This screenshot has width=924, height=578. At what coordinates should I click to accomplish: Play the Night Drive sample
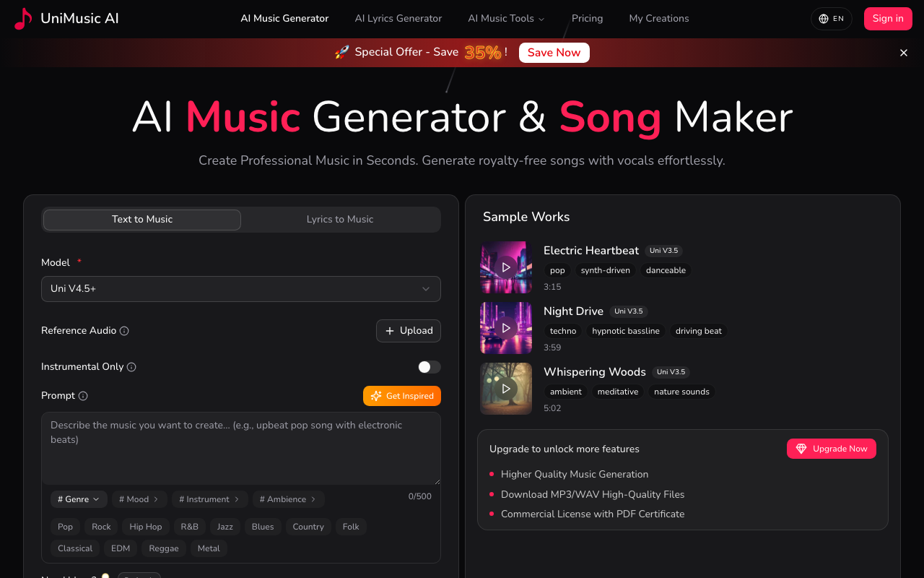click(506, 328)
